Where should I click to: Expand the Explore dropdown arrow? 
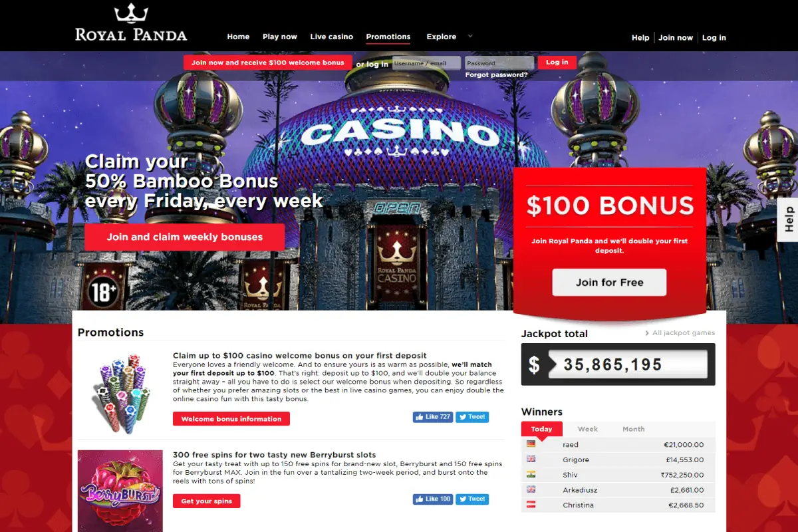coord(470,36)
